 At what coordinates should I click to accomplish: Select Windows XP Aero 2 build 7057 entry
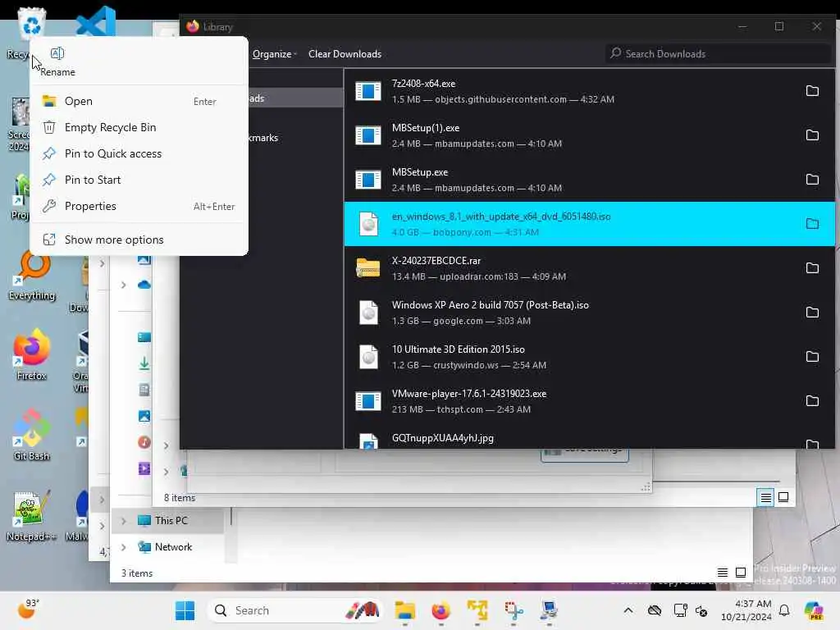(x=589, y=313)
